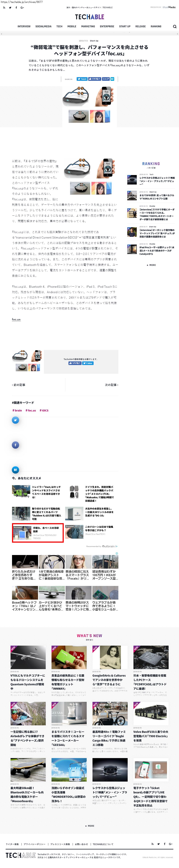Click the Google+ icon in the top header
179x868 pixels.
point(22,7)
